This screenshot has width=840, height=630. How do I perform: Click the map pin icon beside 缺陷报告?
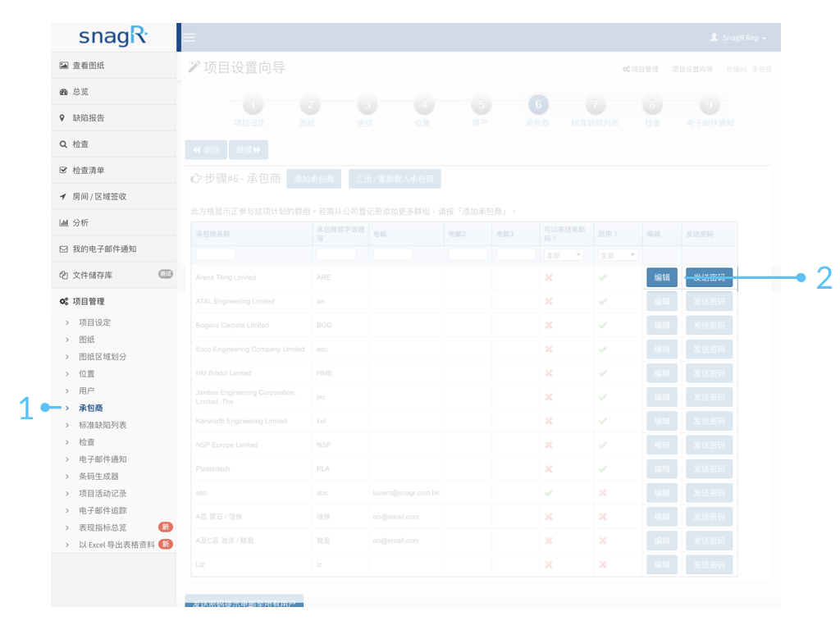(x=62, y=118)
